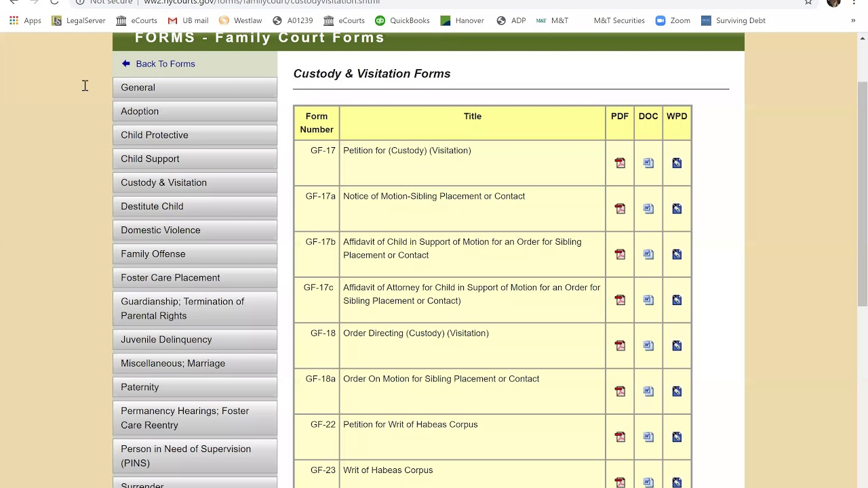Click the 'Petition for Writ of Habeas Corpus' title
The height and width of the screenshot is (488, 868).
(x=410, y=424)
